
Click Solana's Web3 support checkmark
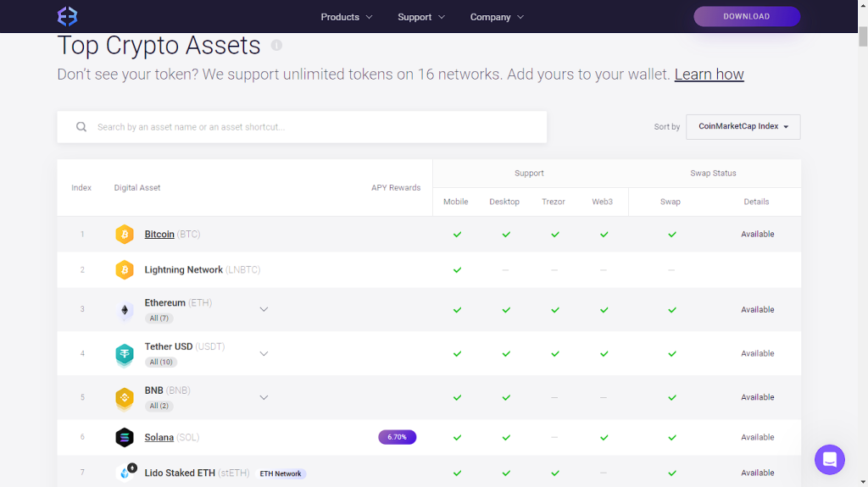click(x=604, y=437)
